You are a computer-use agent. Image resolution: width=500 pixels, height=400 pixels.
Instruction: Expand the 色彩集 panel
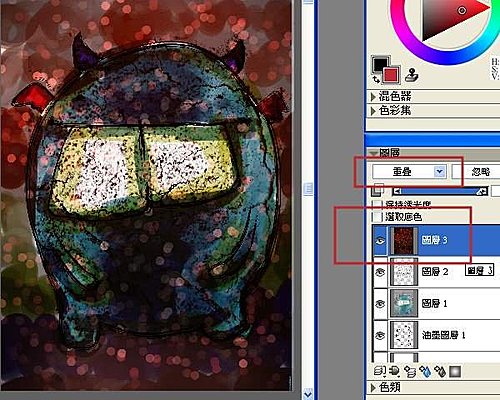click(374, 111)
